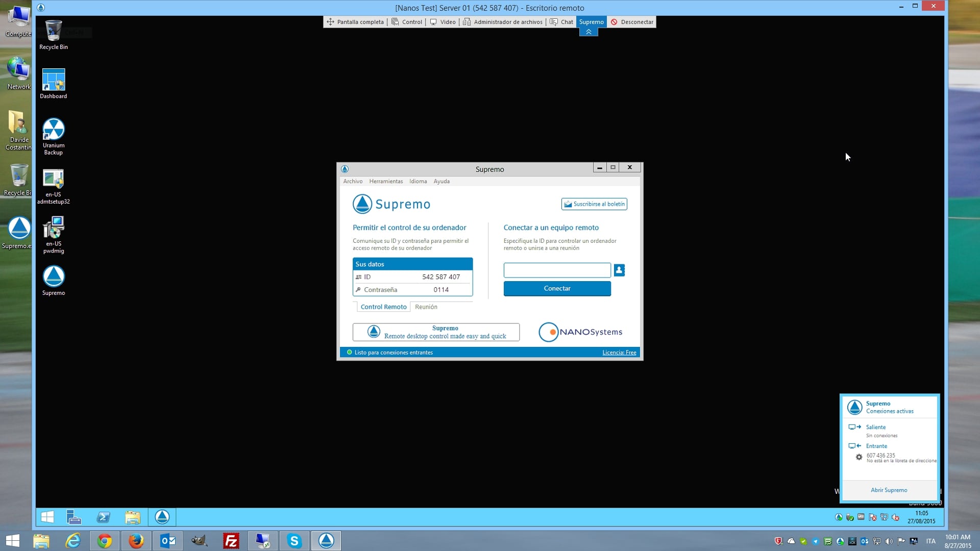Open the Licencia: Free link

point(619,353)
